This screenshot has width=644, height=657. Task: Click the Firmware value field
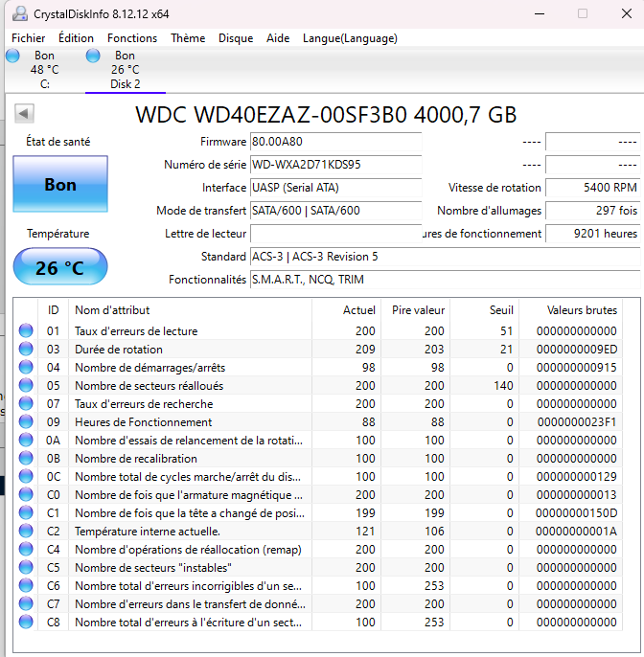(335, 142)
